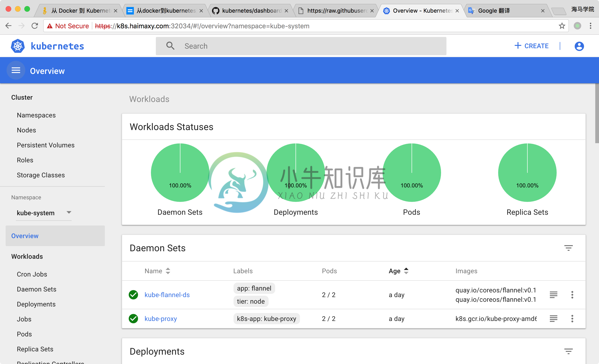Open actions menu for kube-flannel-ds
Image resolution: width=599 pixels, height=364 pixels.
tap(572, 295)
